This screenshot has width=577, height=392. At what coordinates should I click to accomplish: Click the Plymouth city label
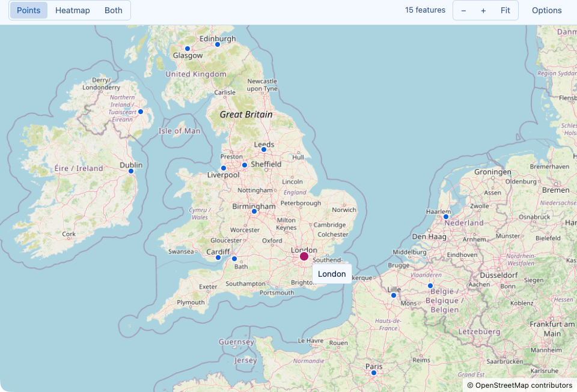(x=191, y=303)
